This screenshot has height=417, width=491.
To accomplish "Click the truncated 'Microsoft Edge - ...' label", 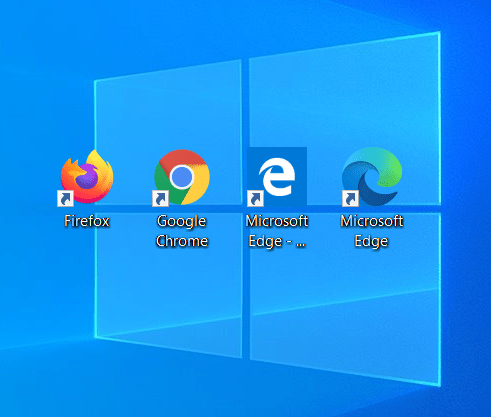I will pos(277,231).
